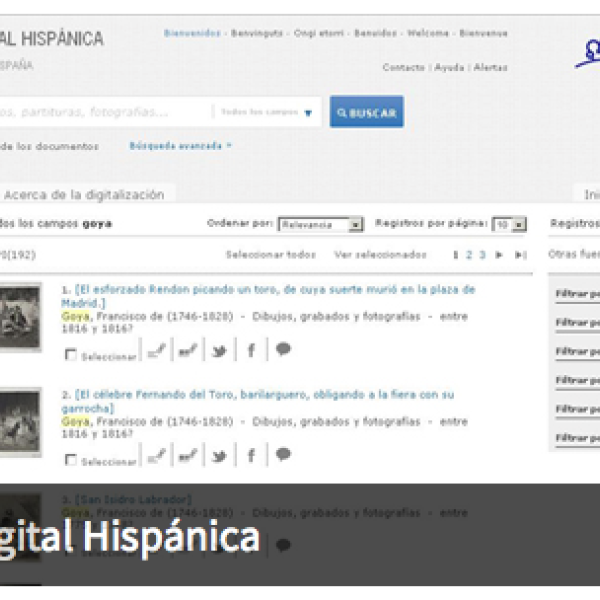
Task: Click the last page arrow icon
Action: point(521,255)
